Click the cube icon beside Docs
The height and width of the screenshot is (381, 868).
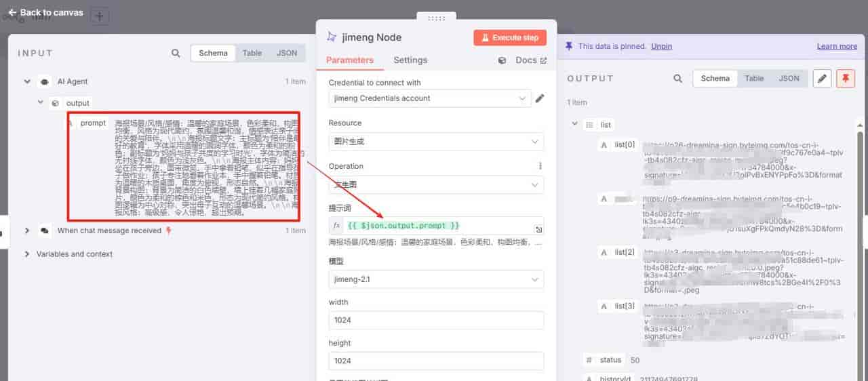point(502,60)
